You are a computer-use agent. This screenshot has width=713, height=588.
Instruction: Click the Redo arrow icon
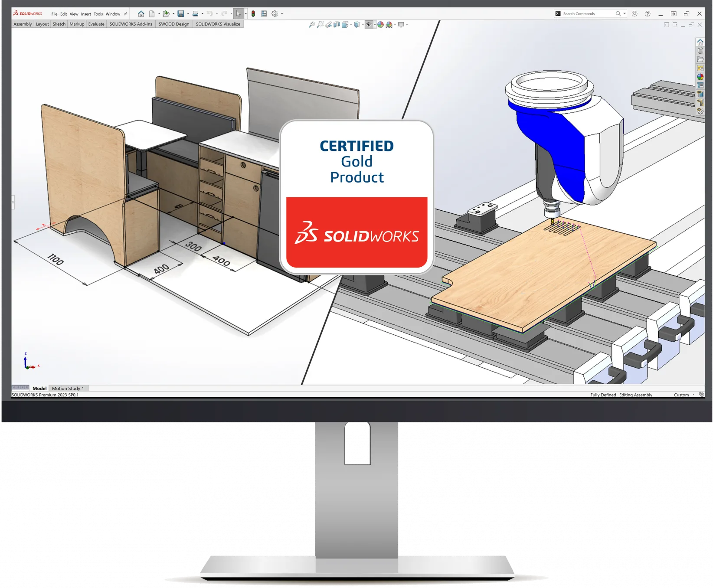(224, 14)
